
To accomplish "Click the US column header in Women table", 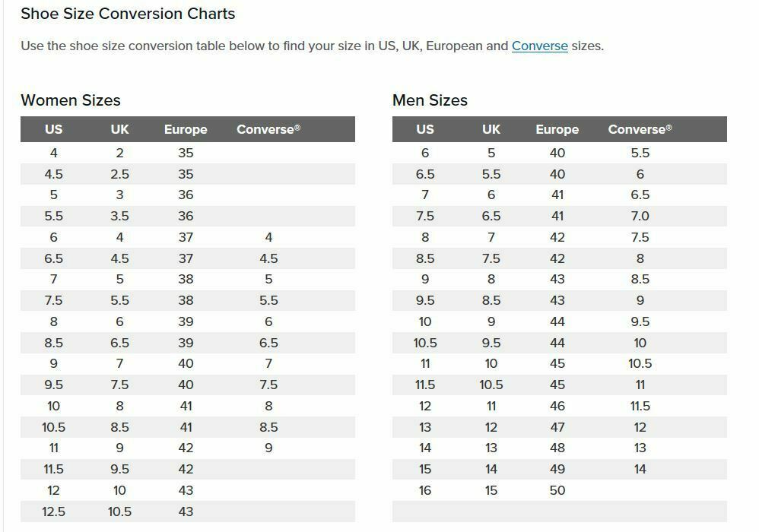I will (53, 129).
